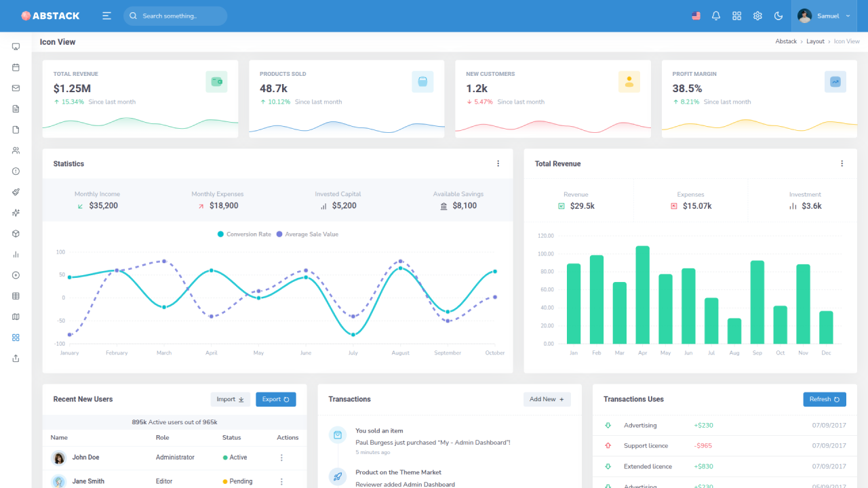Click the April bar in revenue chart
The image size is (868, 488).
(642, 295)
